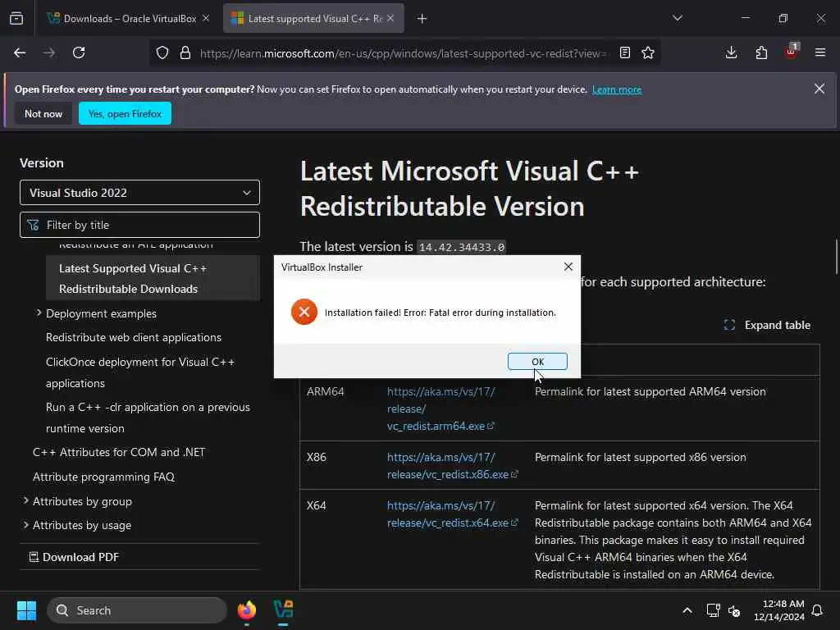Open the vc_redist.x64.exe download link
The image size is (840, 630).
[452, 514]
